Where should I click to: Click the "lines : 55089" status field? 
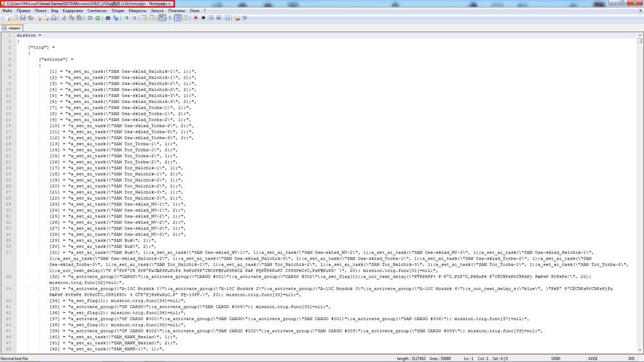[440, 359]
